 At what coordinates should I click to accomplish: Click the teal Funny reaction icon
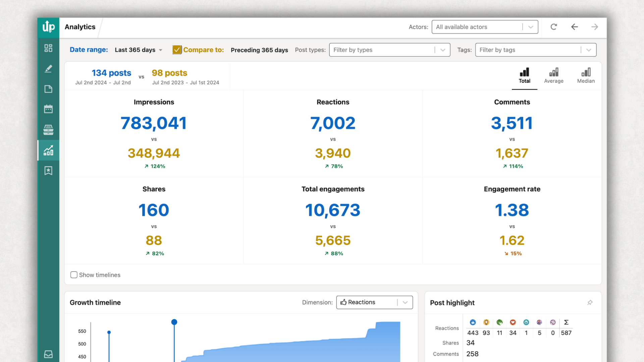click(526, 322)
